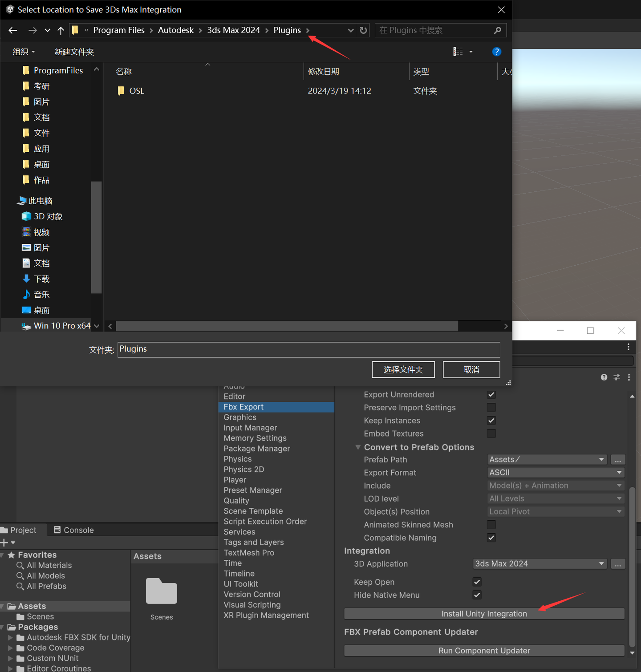Refresh the Plugins folder view
The image size is (641, 672).
(x=363, y=30)
